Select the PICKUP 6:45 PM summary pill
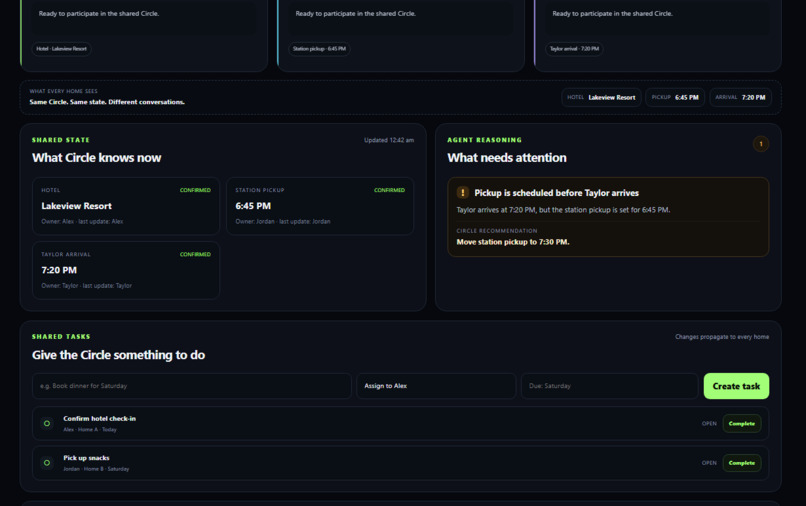 [x=674, y=97]
